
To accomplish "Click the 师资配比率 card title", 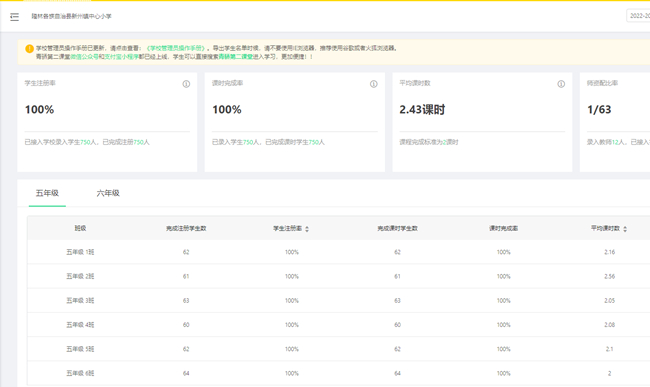I will tap(602, 83).
